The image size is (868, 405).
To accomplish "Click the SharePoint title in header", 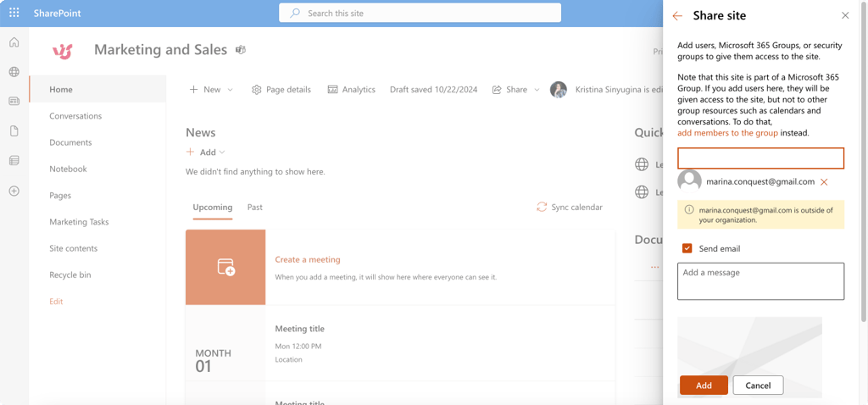I will coord(57,13).
